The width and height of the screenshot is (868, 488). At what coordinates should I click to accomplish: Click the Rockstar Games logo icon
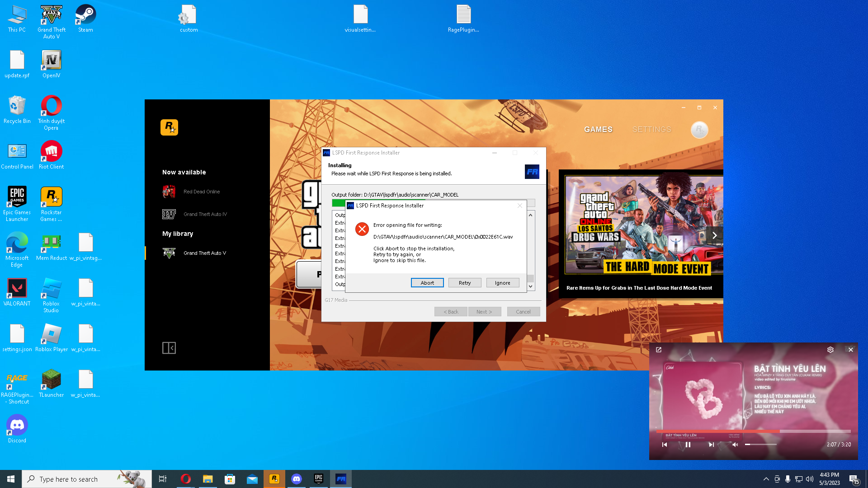169,127
